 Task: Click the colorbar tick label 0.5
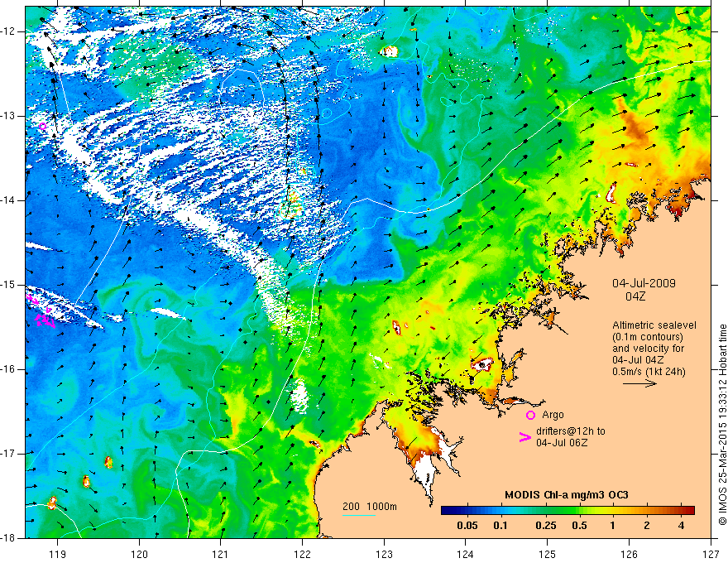click(x=579, y=526)
